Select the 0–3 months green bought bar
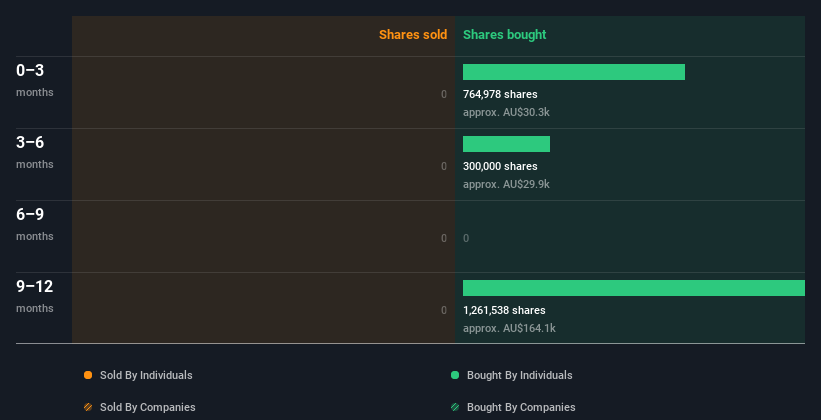Screen dimensions: 821x420 (574, 72)
